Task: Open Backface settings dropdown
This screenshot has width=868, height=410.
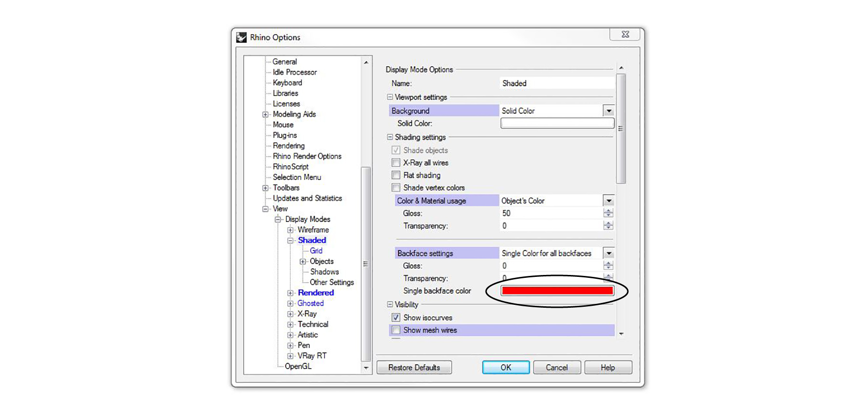Action: point(609,253)
